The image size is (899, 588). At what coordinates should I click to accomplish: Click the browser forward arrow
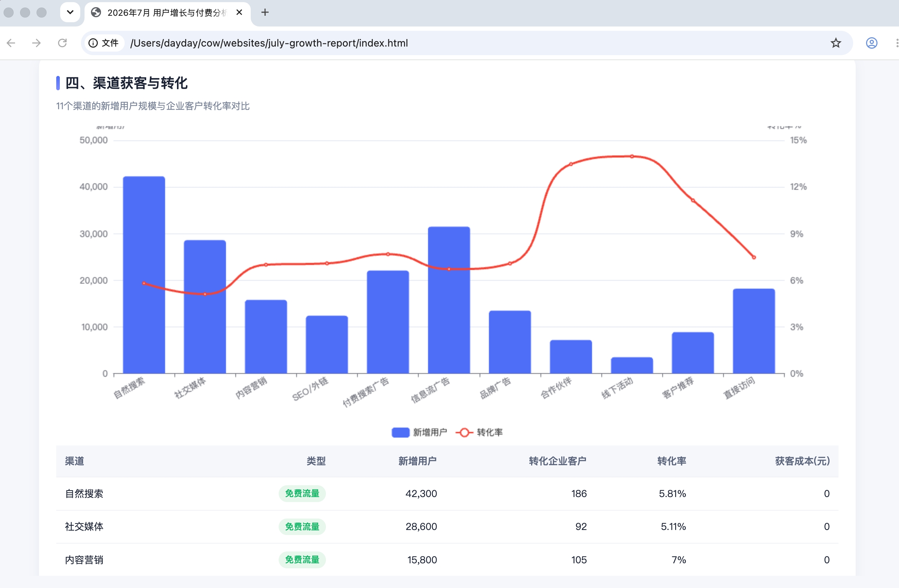click(36, 43)
